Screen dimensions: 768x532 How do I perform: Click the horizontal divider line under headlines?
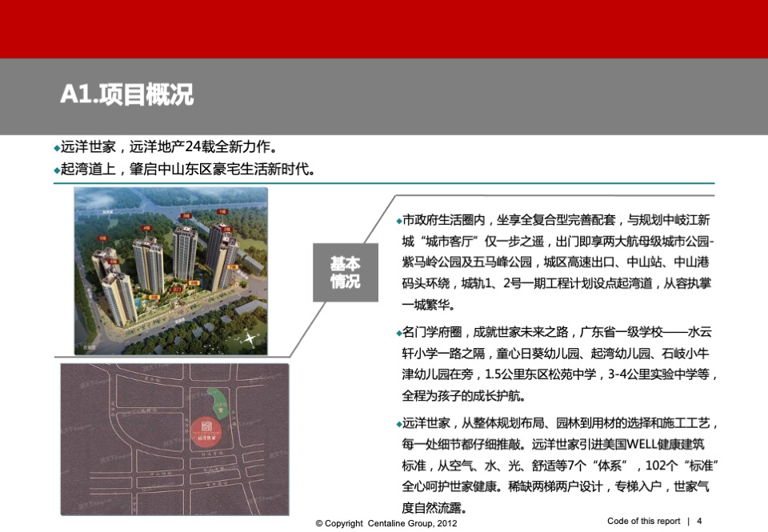tap(384, 182)
